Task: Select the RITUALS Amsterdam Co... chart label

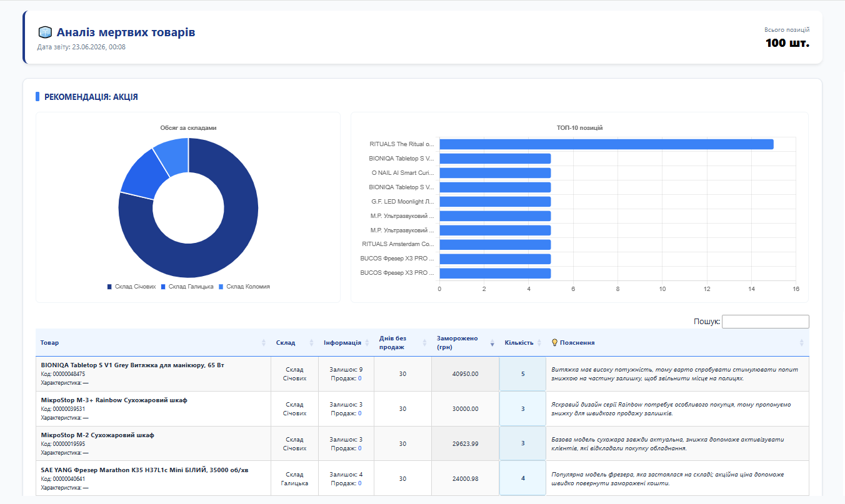Action: (398, 245)
